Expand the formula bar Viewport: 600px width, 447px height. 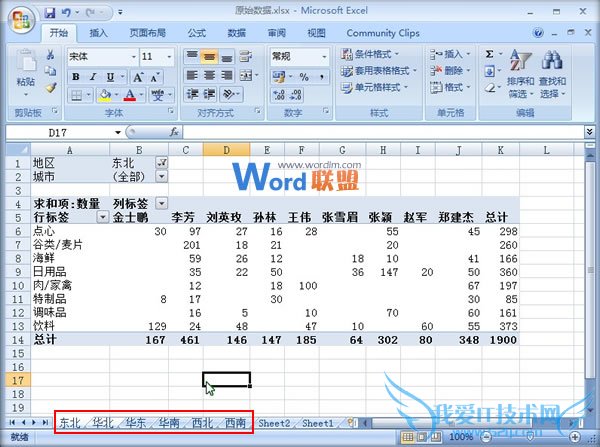[589, 132]
